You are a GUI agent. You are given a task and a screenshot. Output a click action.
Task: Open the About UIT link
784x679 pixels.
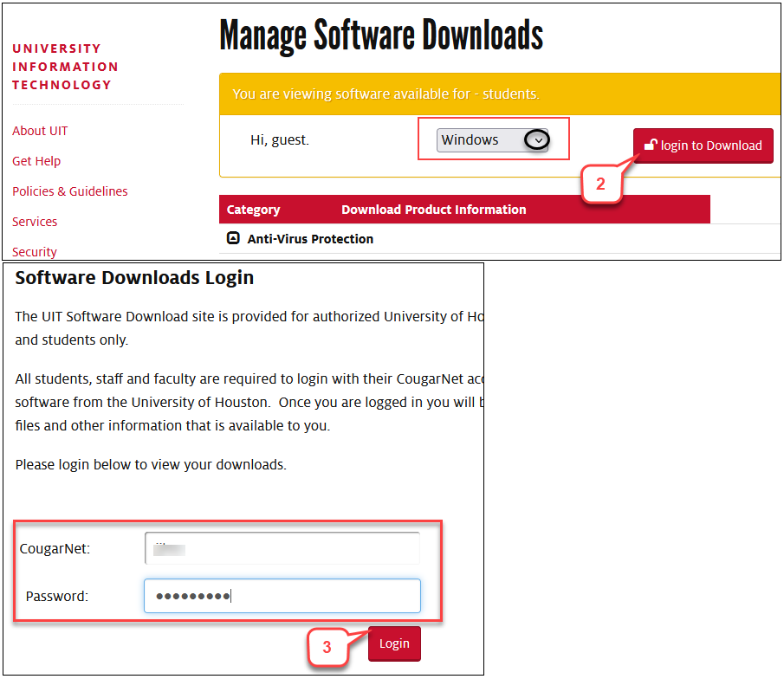40,131
